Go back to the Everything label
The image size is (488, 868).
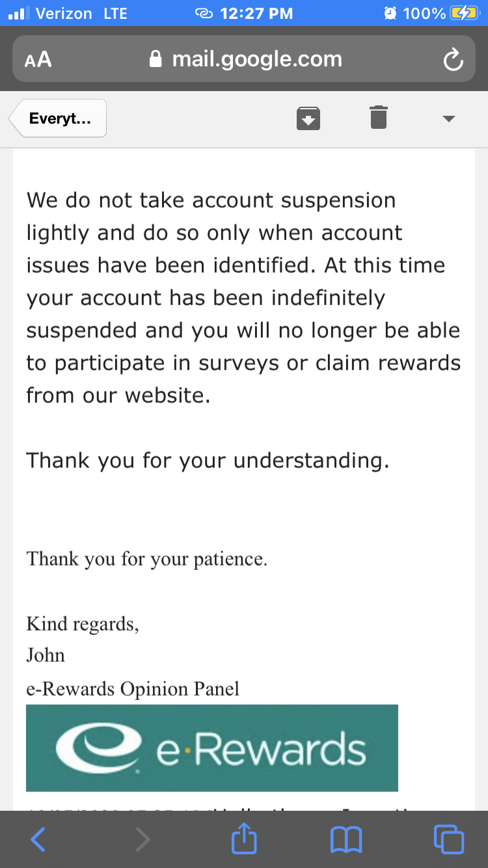[x=58, y=118]
